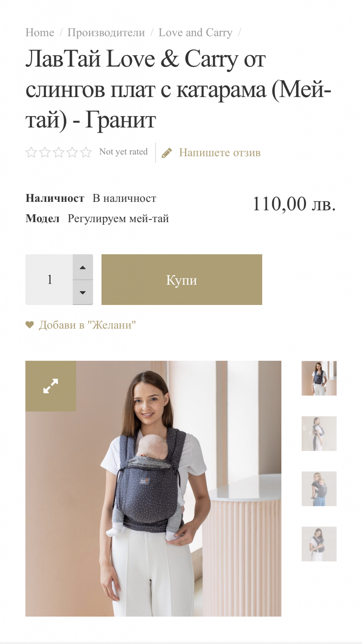Increase quantity with the up arrow

pyautogui.click(x=83, y=267)
